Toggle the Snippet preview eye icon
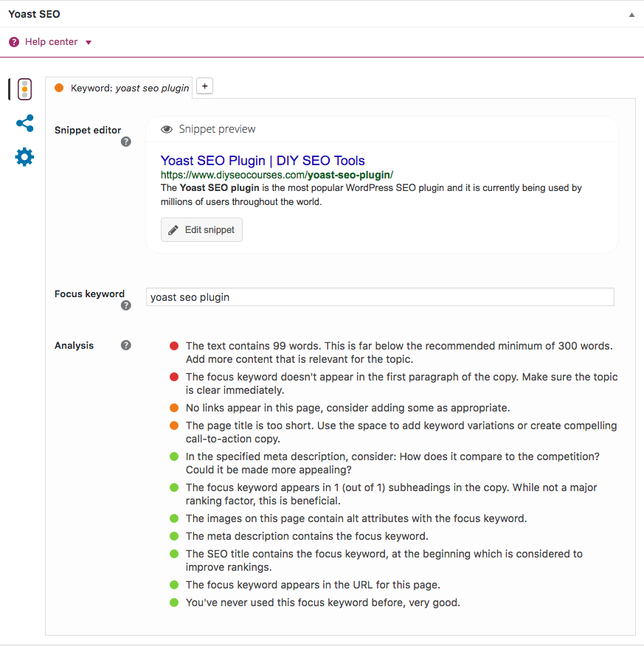This screenshot has height=646, width=644. (167, 129)
